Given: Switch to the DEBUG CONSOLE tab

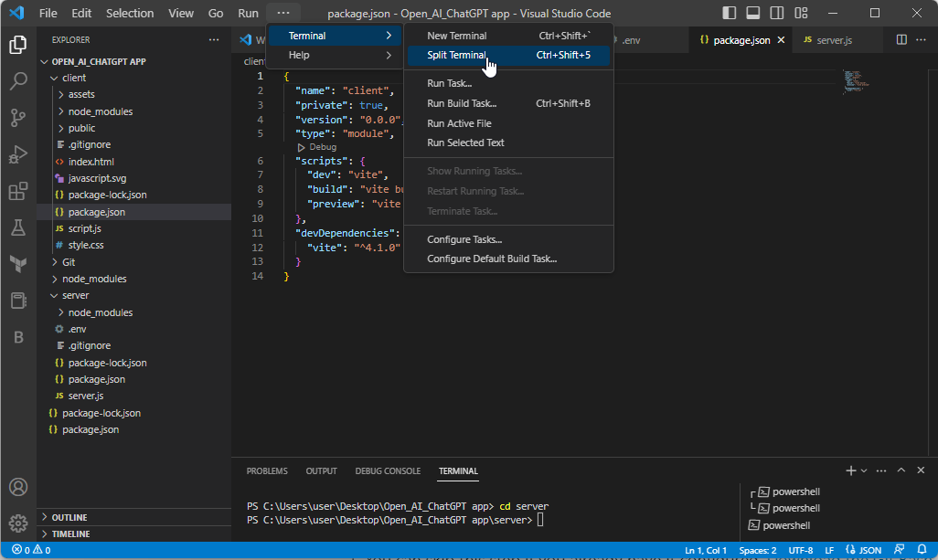Looking at the screenshot, I should (388, 471).
